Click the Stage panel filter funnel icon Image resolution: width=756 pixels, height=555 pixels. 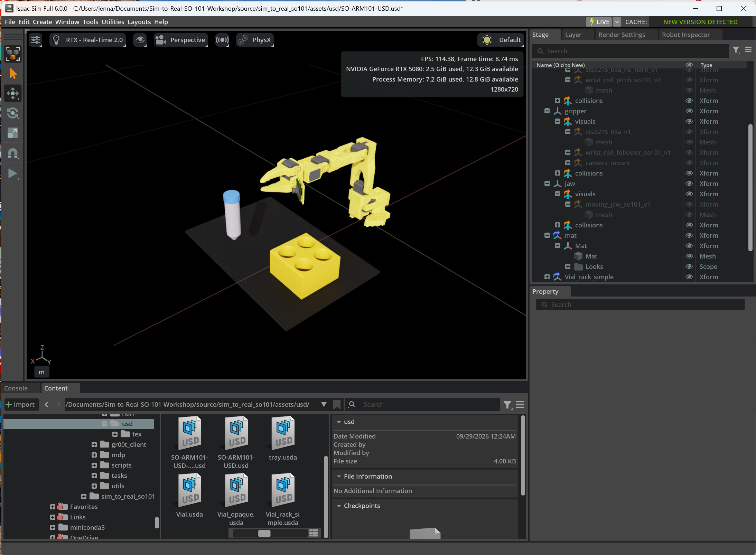point(736,50)
